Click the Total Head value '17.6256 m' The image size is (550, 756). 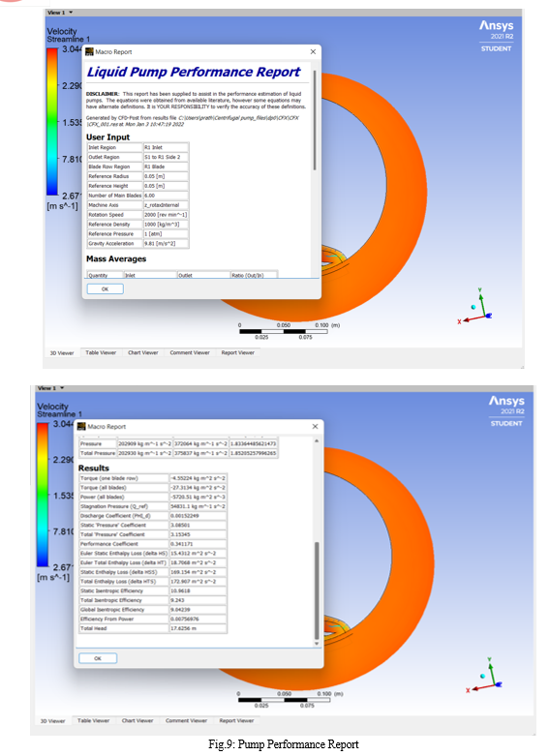(198, 628)
